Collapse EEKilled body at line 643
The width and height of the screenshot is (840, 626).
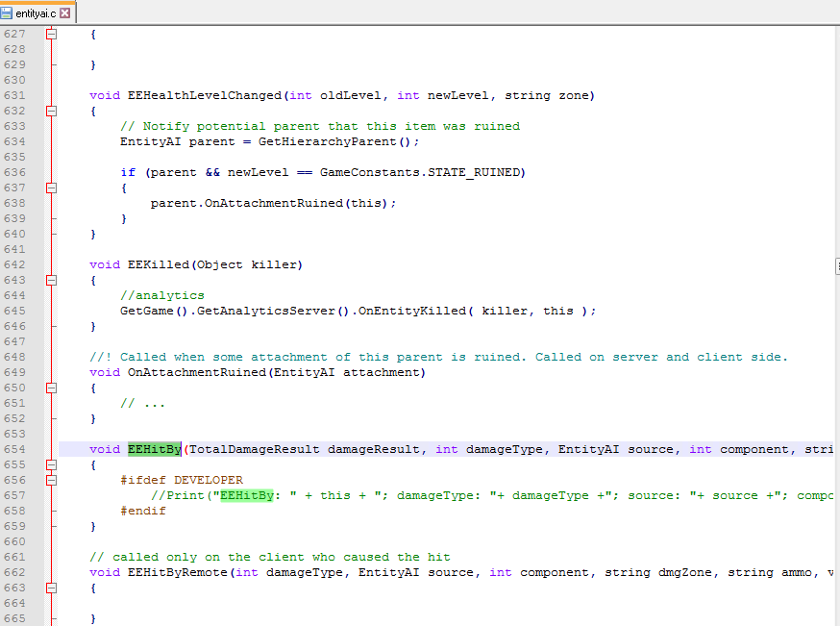tap(52, 281)
